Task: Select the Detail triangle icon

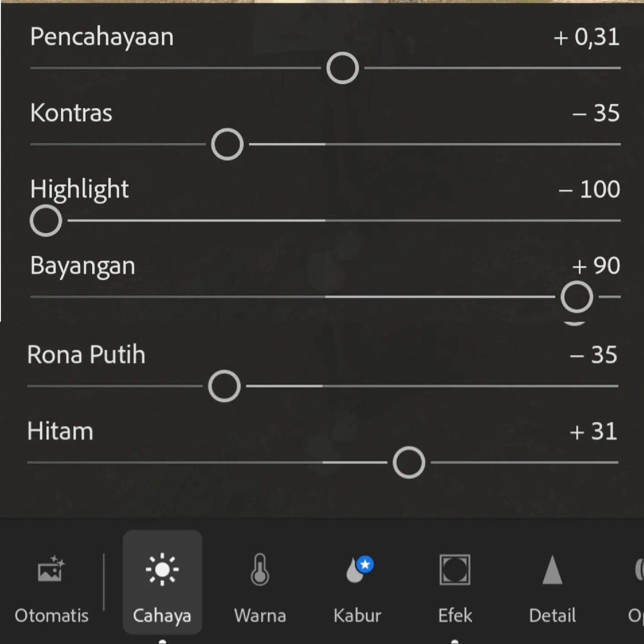Action: point(552,570)
